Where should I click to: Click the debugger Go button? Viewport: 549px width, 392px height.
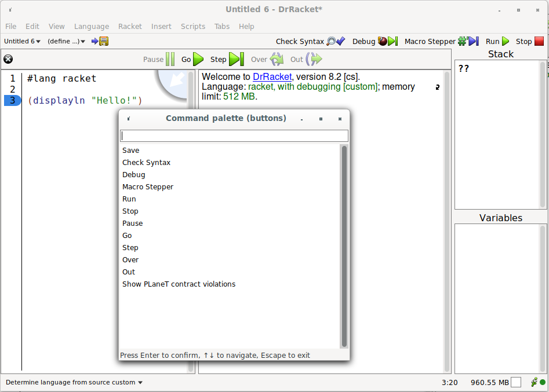(x=192, y=59)
